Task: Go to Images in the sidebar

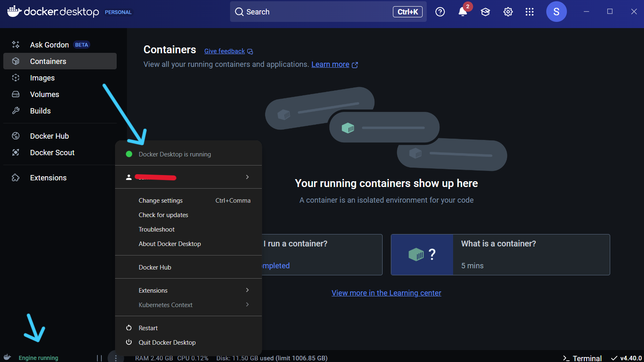Action: [x=60, y=78]
